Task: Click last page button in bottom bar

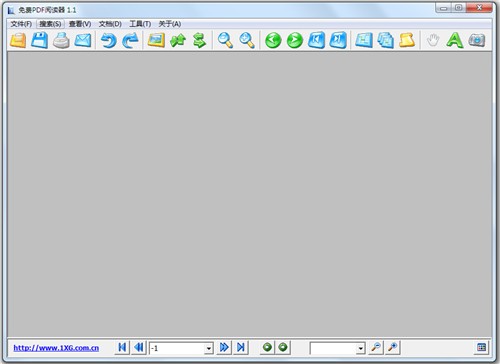Action: (241, 348)
